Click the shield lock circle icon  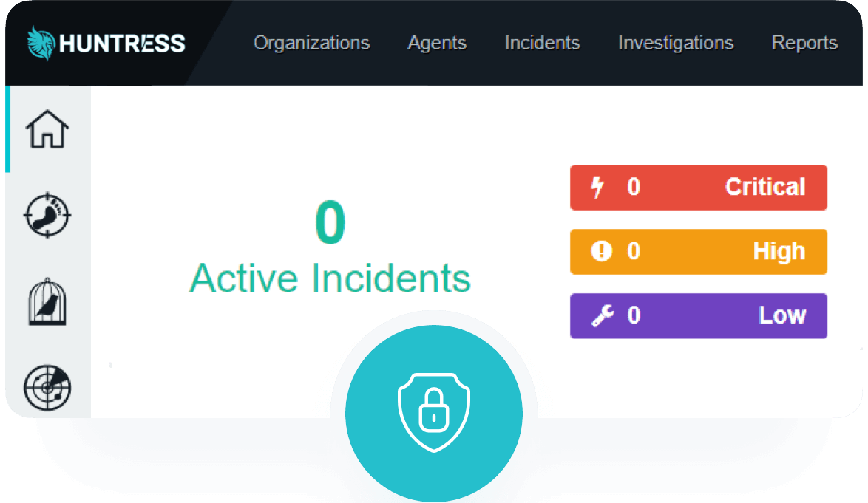(434, 413)
